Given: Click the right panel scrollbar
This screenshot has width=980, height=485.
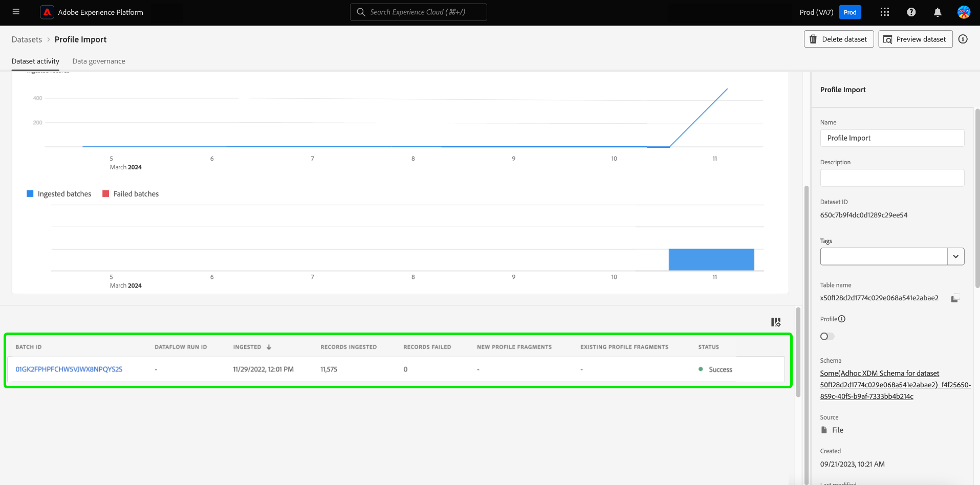Looking at the screenshot, I should [x=977, y=198].
